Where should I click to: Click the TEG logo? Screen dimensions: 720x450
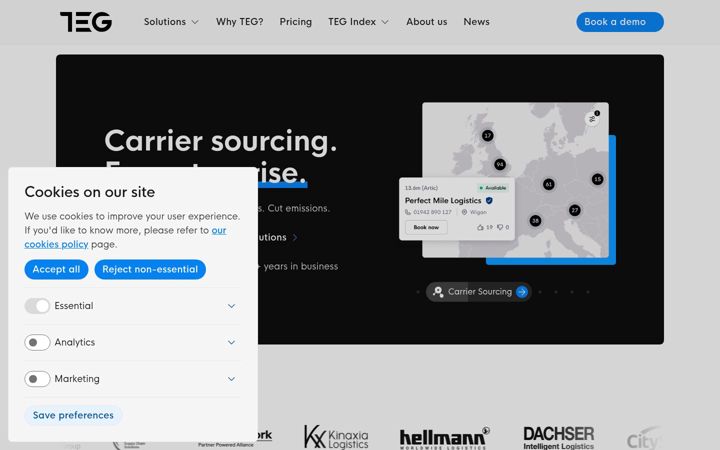click(86, 22)
